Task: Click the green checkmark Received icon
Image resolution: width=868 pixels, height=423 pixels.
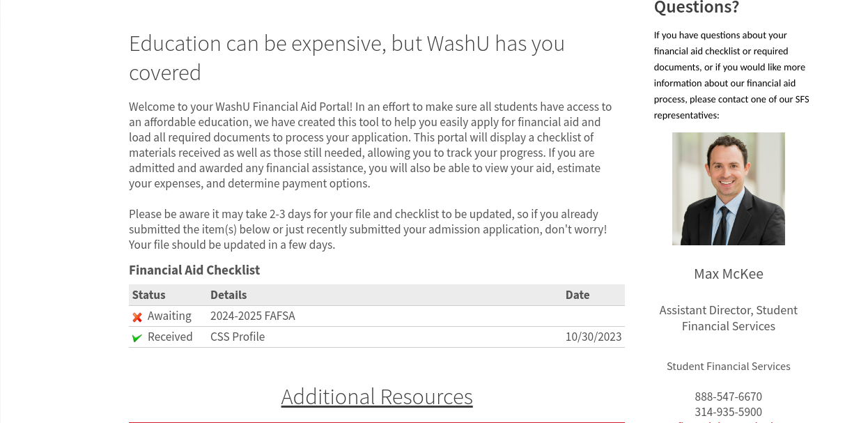Action: pyautogui.click(x=137, y=338)
